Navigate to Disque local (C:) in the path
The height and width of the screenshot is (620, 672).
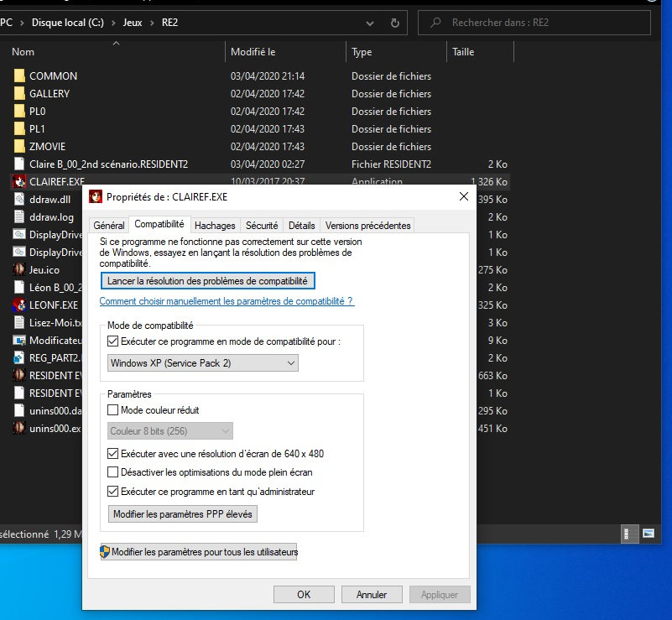pyautogui.click(x=68, y=23)
